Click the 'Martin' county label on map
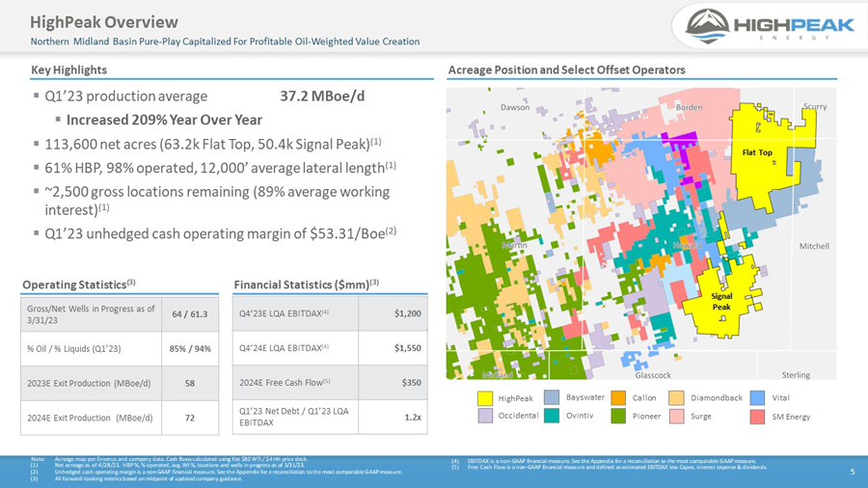868x488 pixels. click(x=515, y=245)
